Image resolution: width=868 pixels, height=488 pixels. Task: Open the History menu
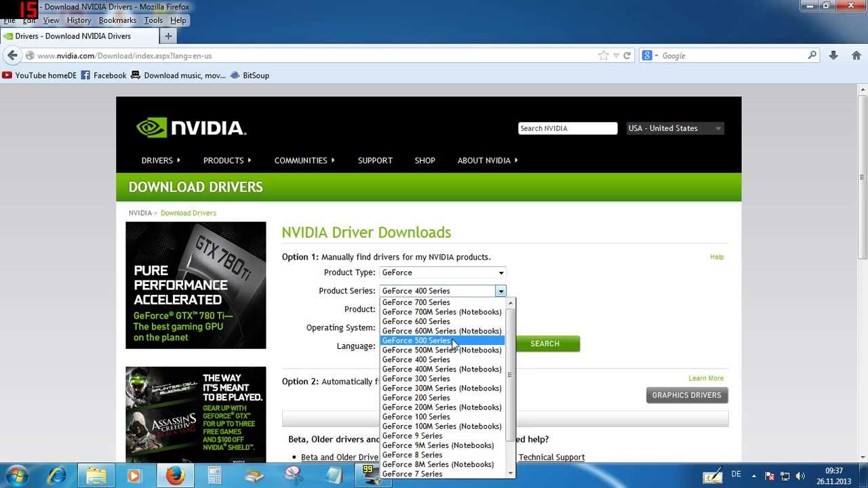(x=79, y=20)
